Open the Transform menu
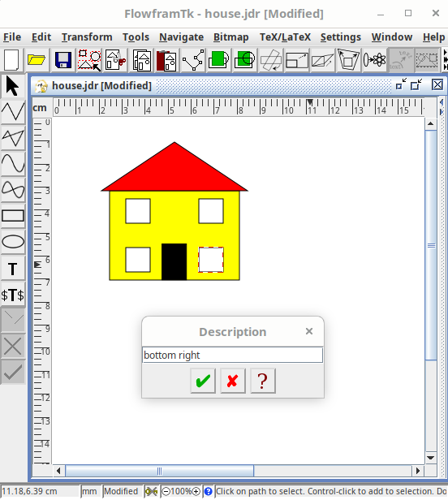The width and height of the screenshot is (448, 500). pyautogui.click(x=87, y=37)
